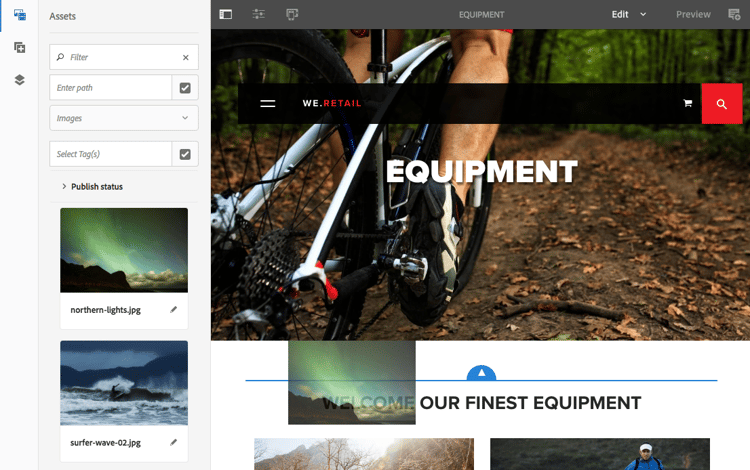Toggle the Enter path checkbox button
Screen dimensions: 750x470
[185, 87]
